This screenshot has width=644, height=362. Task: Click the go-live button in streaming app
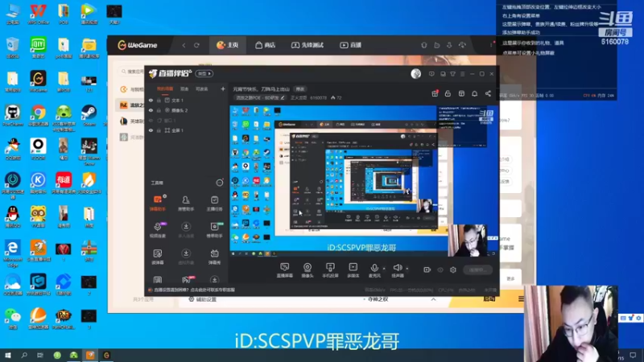point(478,269)
